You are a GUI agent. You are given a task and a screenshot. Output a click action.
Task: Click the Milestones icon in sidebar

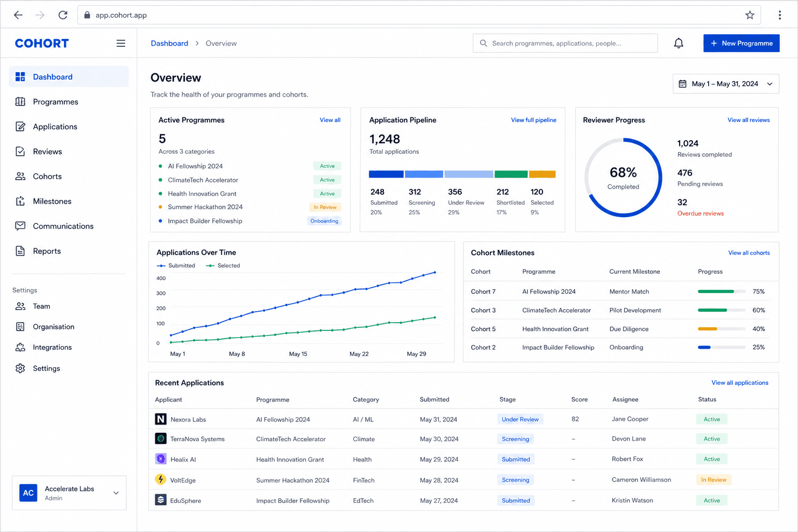20,202
